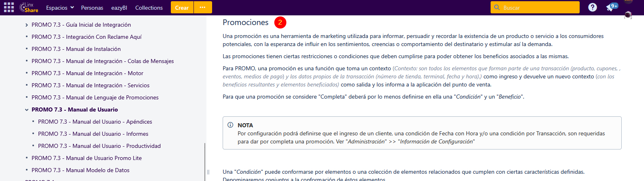Open the eazyBI menu item
Image resolution: width=644 pixels, height=181 pixels.
[119, 8]
